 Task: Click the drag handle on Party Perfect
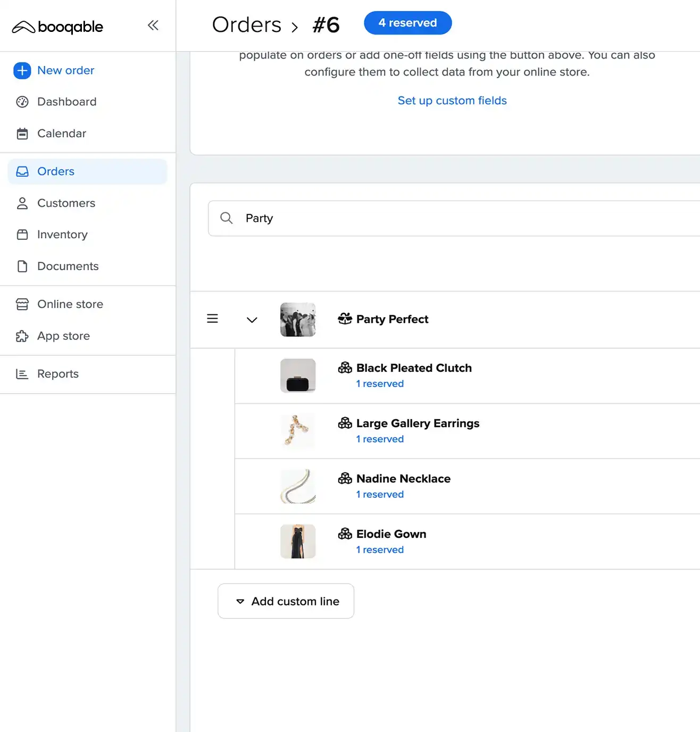coord(212,319)
